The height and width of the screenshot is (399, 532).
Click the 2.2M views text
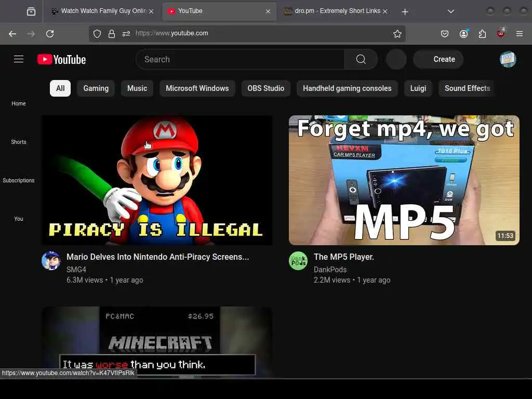332,280
